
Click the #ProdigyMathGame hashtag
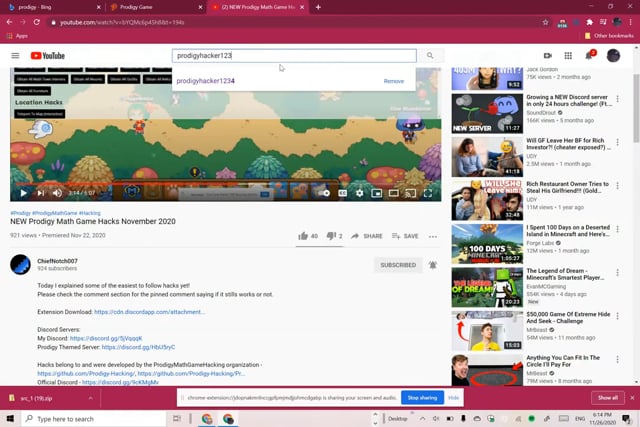click(x=55, y=213)
